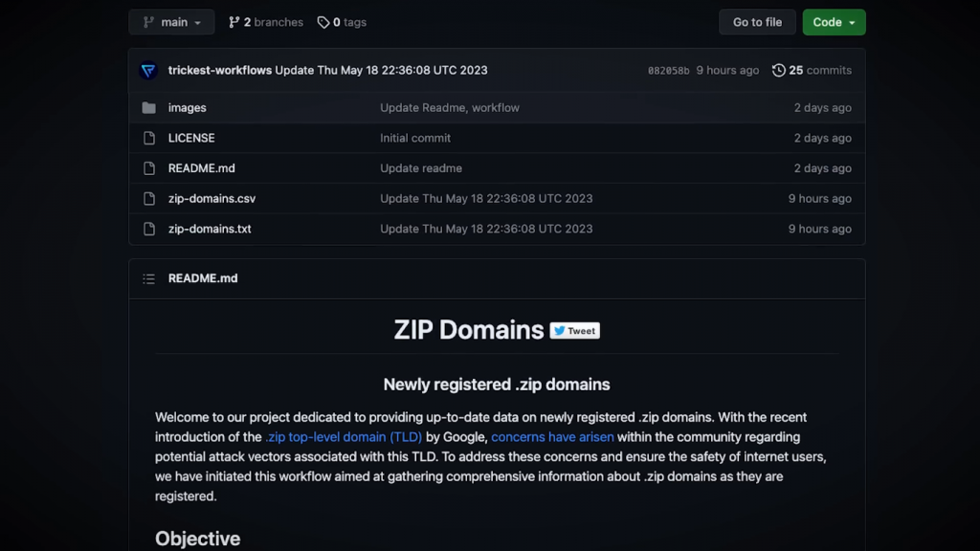
Task: Open the Initial commit message link
Action: [x=415, y=138]
